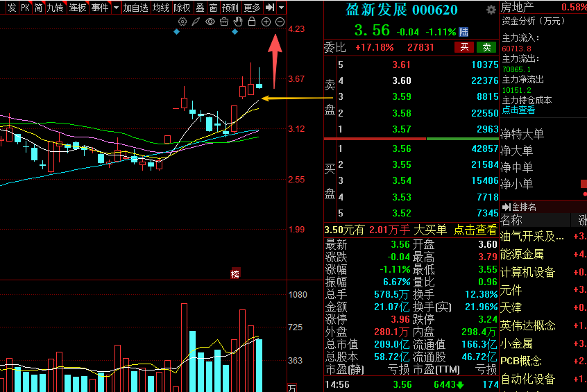Open the toolbox briefcase icon
This screenshot has height=392, width=587.
click(x=224, y=22)
